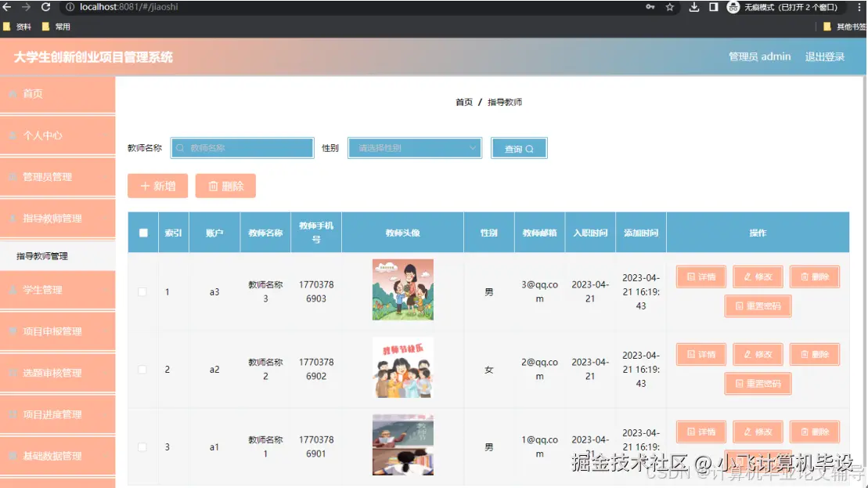
Task: Open the 常用 bookmark folder
Action: [56, 27]
